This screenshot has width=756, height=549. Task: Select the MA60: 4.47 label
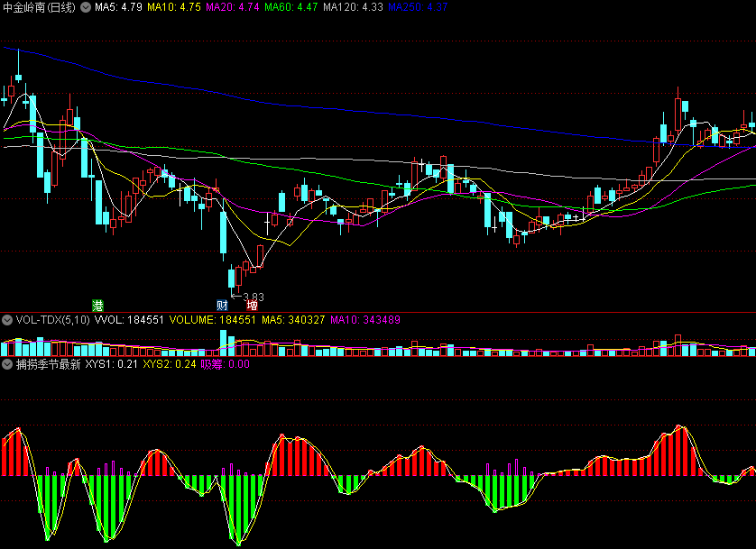291,7
